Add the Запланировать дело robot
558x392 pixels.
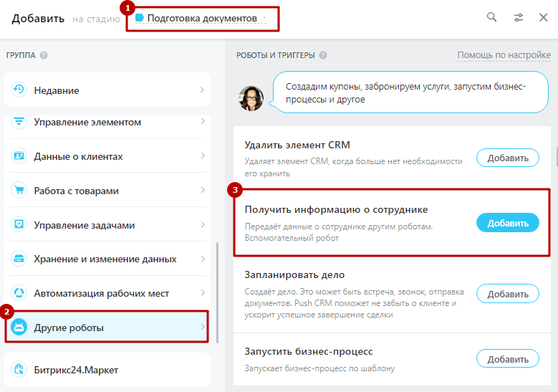(507, 294)
